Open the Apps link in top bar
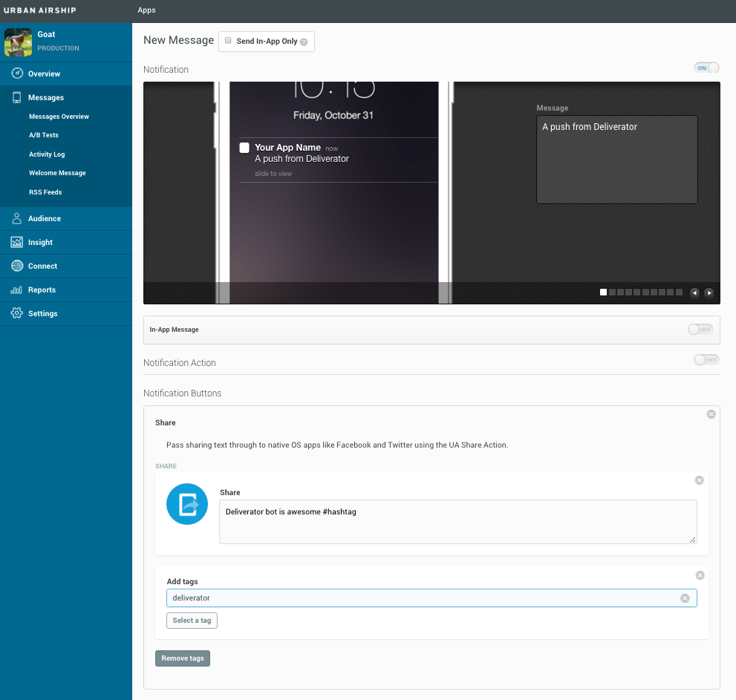This screenshot has width=736, height=700. point(146,10)
